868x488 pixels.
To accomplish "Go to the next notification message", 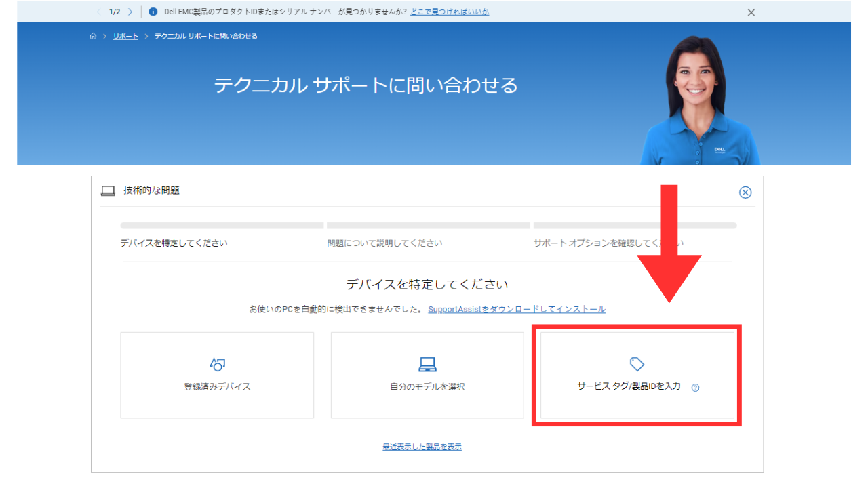I will click(x=130, y=12).
